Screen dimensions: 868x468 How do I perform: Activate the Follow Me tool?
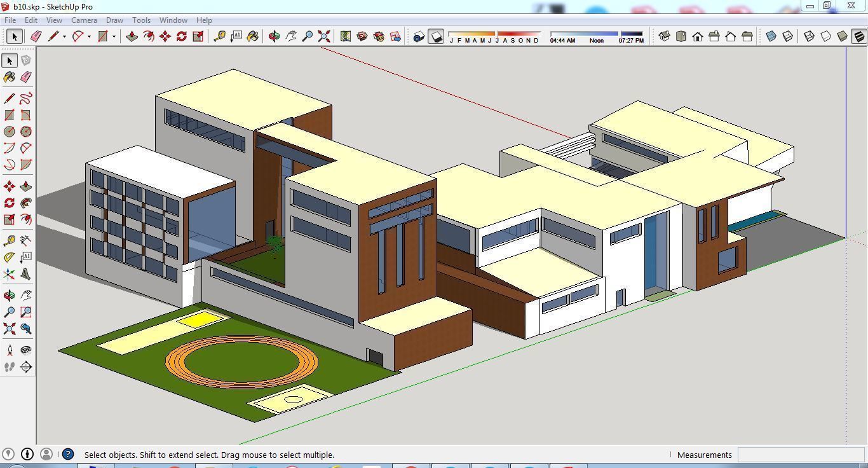coord(26,203)
